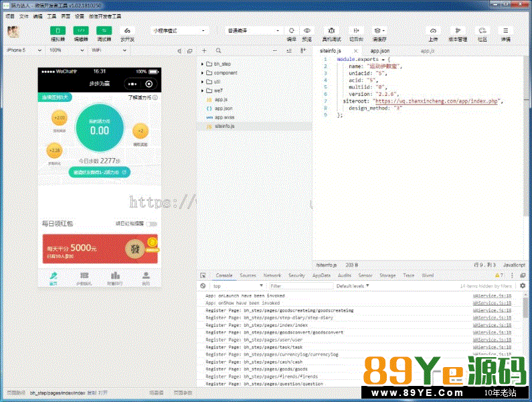Click the console Filter input field

300,286
